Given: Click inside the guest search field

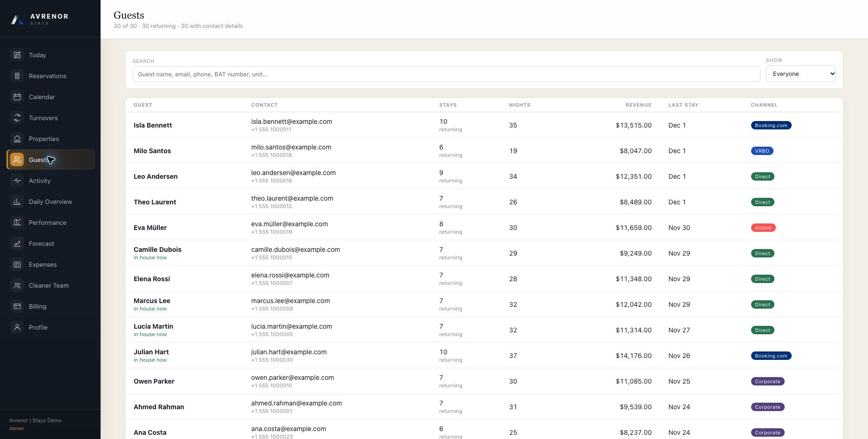Looking at the screenshot, I should pos(446,74).
